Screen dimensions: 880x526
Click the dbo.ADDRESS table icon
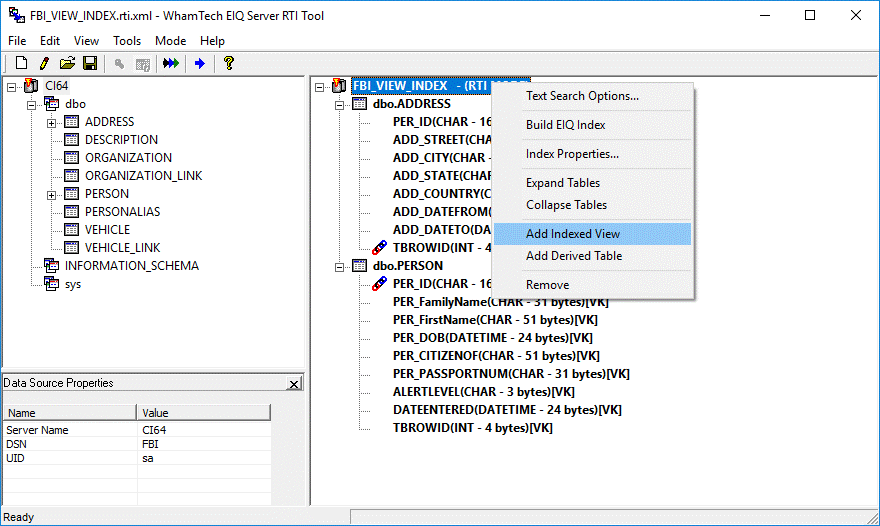click(359, 103)
